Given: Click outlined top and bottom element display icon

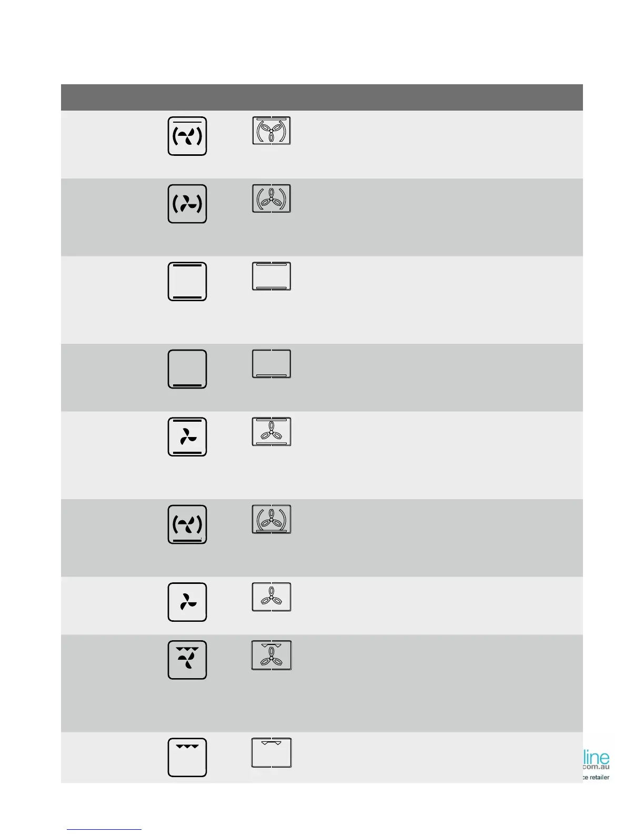Looking at the screenshot, I should pyautogui.click(x=271, y=276).
